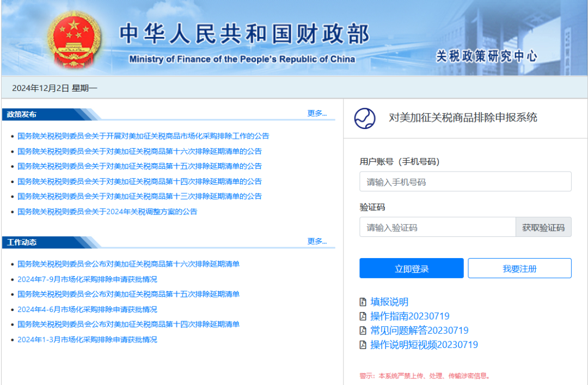Open the 第十四次排除延期清单的公告 policy link
Image resolution: width=588 pixels, height=385 pixels.
click(x=139, y=181)
